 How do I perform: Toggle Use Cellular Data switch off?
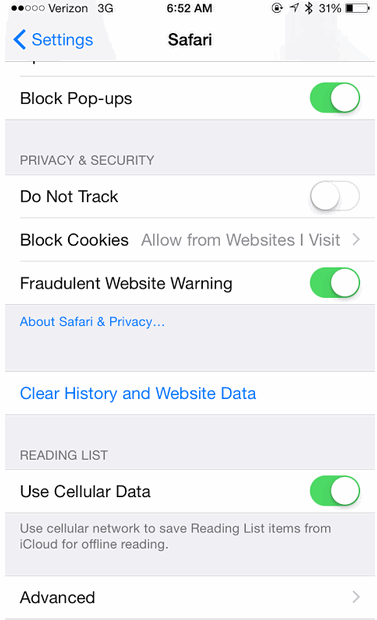pyautogui.click(x=335, y=491)
